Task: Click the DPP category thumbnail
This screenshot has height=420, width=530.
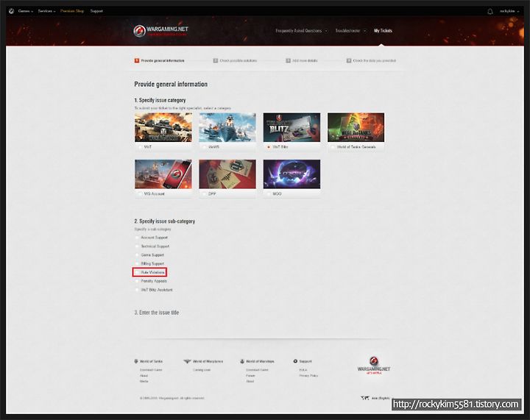Action: pyautogui.click(x=227, y=174)
